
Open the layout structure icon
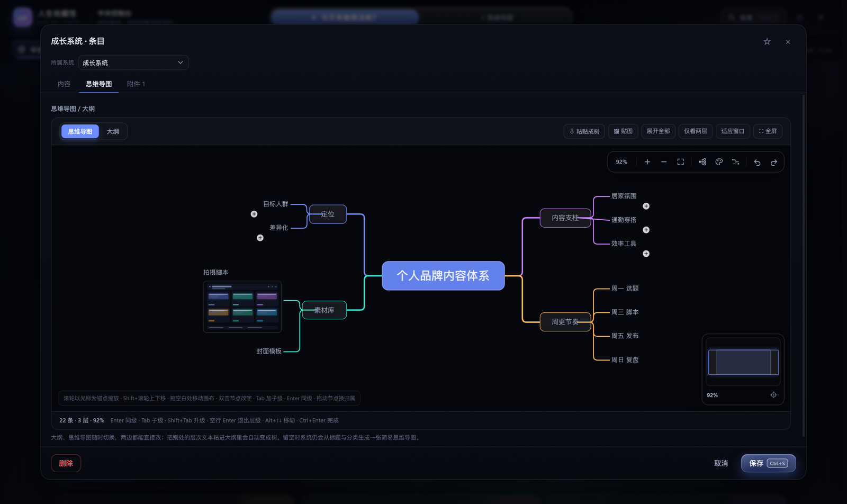(702, 162)
